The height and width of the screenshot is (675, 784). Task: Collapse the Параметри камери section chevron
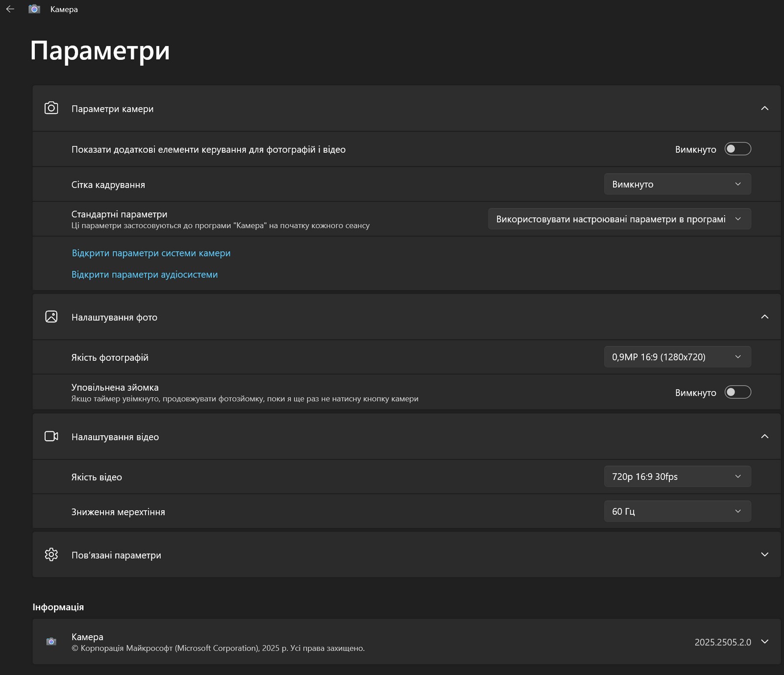[764, 108]
